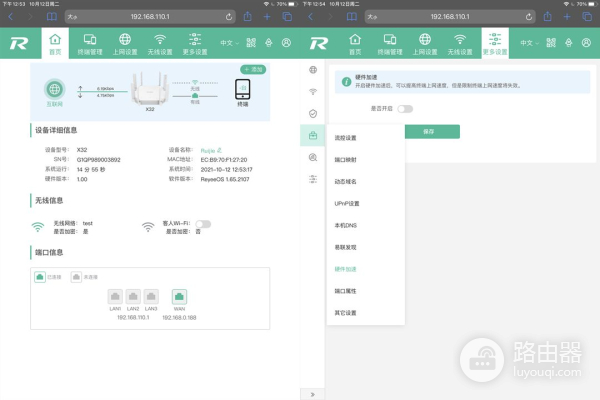Click the Wi-Fi sidebar icon in the right window

point(313,91)
